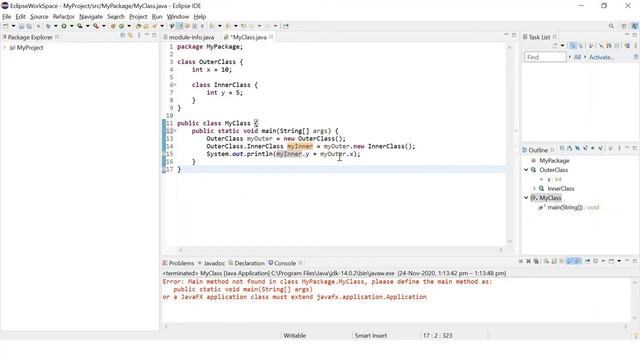
Task: Toggle Link with Editor in Package Explorer
Action: click(x=130, y=36)
